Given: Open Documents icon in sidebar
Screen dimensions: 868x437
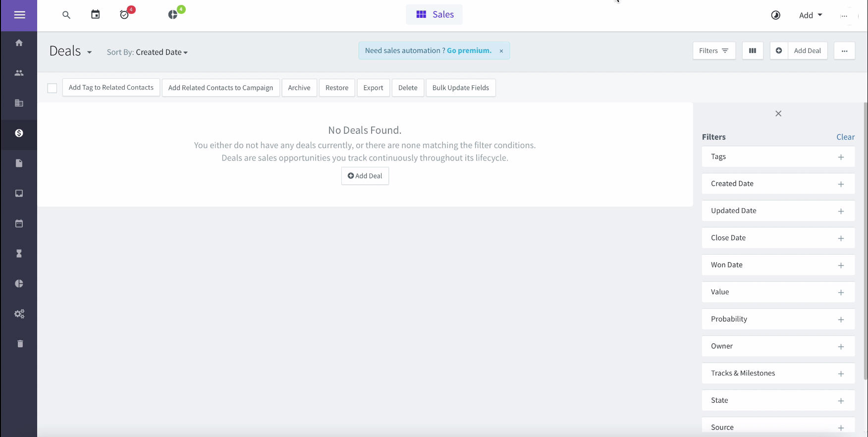Looking at the screenshot, I should point(19,163).
